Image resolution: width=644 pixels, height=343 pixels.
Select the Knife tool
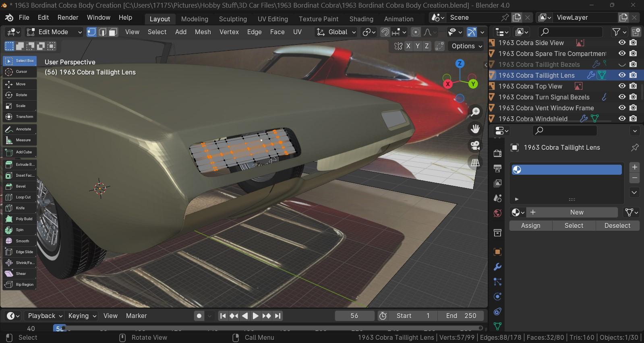coord(19,208)
